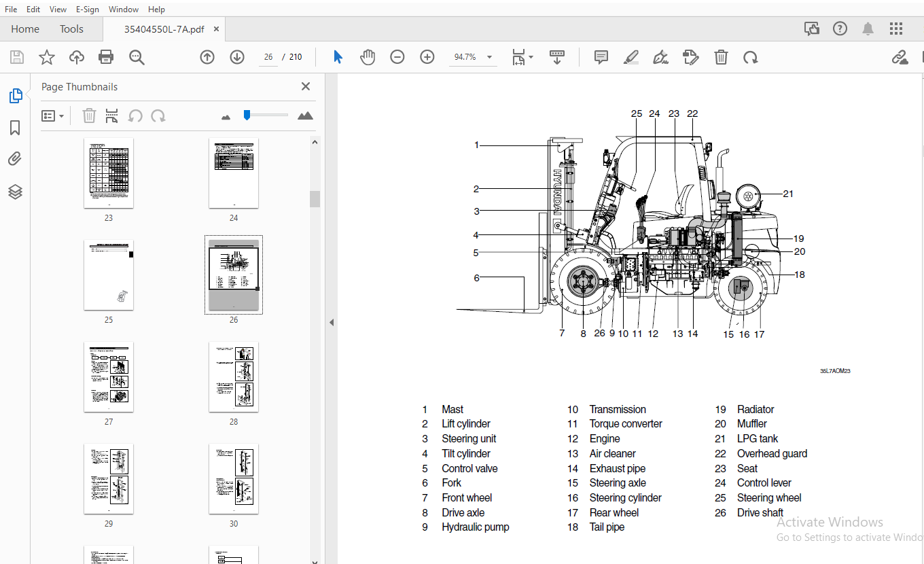Add a sticky note comment
924x564 pixels.
pyautogui.click(x=601, y=57)
